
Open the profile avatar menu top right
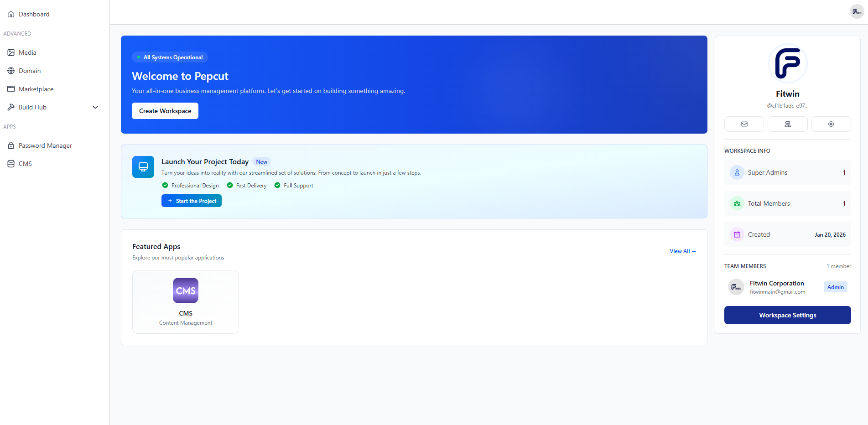(856, 11)
